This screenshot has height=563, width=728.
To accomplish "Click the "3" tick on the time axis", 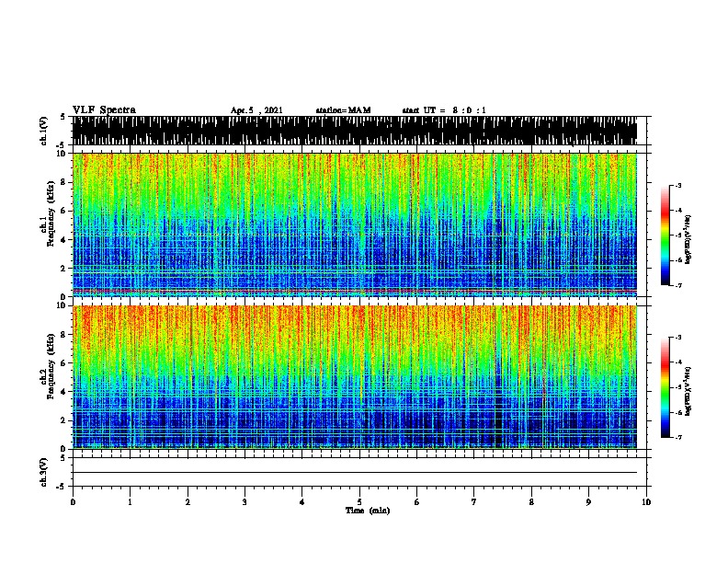I will (245, 501).
